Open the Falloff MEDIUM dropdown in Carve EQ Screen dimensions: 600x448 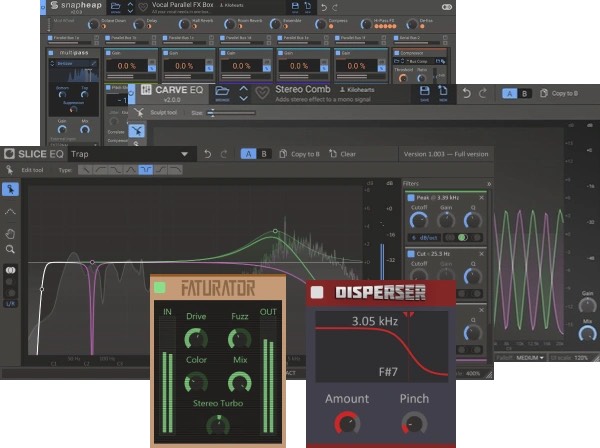(x=530, y=358)
